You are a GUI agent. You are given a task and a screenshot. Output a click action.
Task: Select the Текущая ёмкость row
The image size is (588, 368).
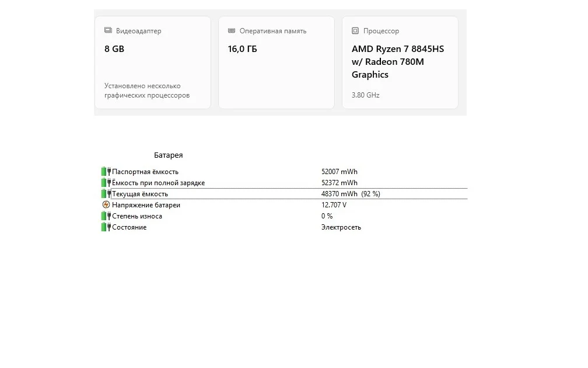[x=284, y=194]
